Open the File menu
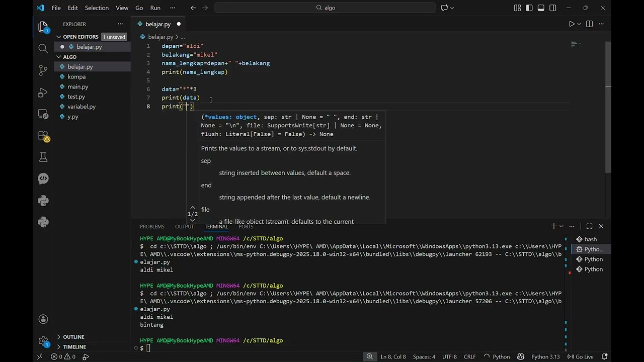Screen dimensions: 644x362 [x=56, y=8]
